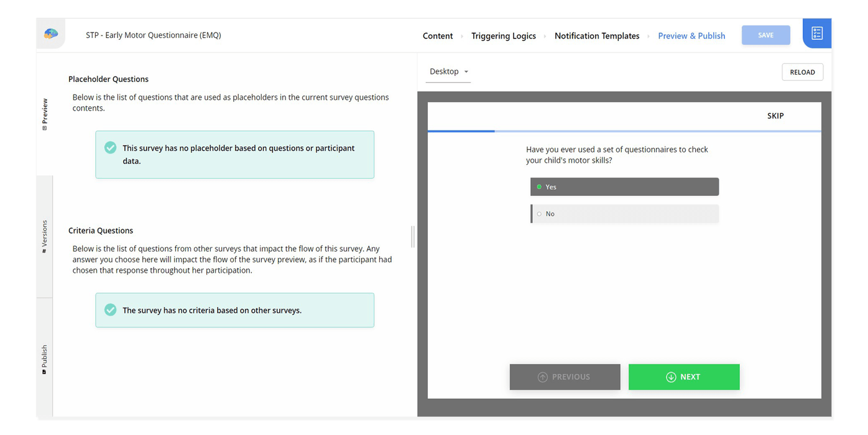This screenshot has width=868, height=435.
Task: Click the blue progress bar above the question
Action: point(461,132)
